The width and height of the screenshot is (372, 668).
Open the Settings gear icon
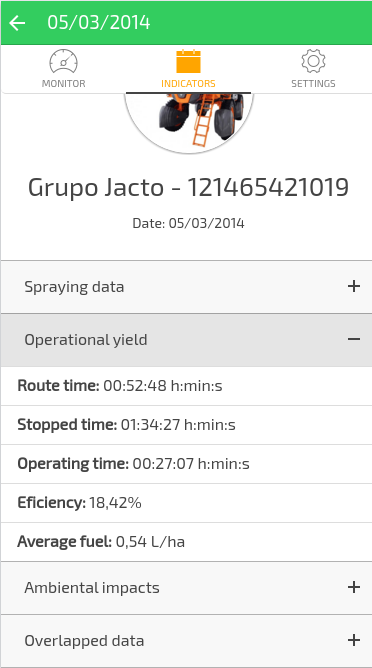[x=313, y=61]
